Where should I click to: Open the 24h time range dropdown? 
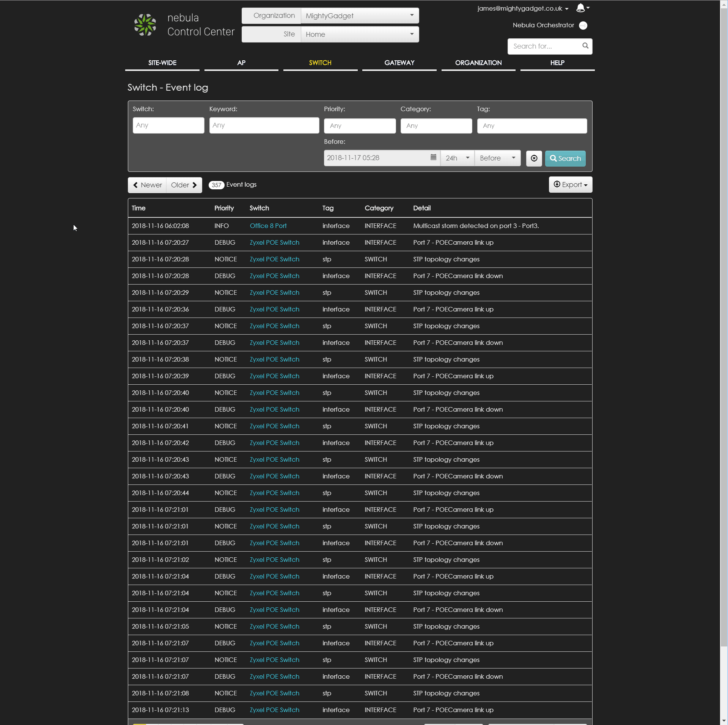pos(457,158)
